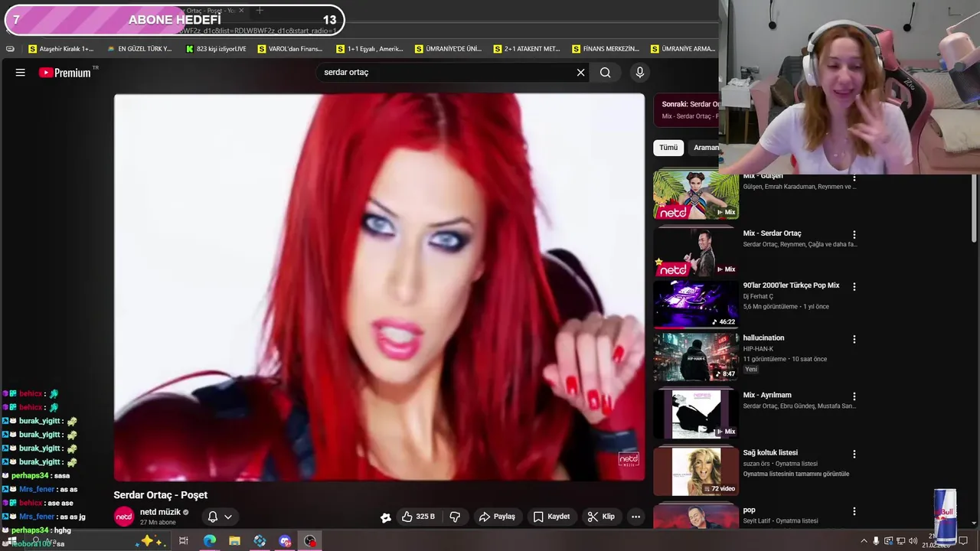Run search with the magnifier button
The image size is (980, 551).
point(606,73)
